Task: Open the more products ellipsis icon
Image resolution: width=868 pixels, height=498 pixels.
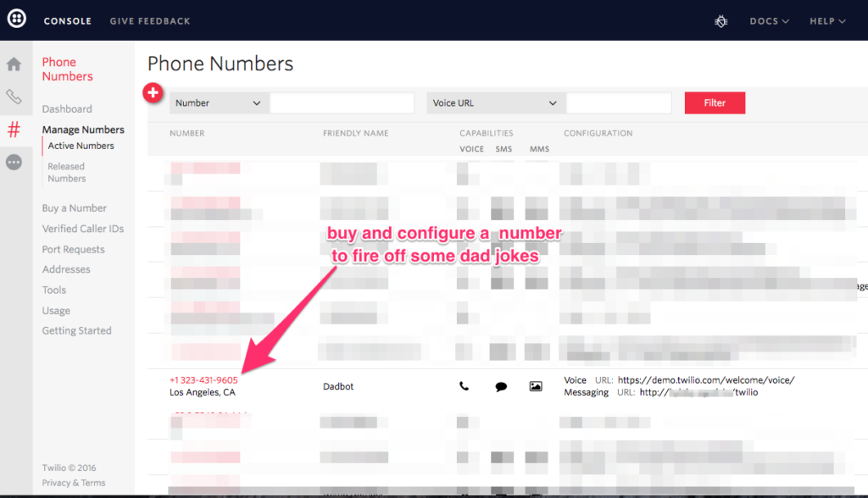Action: (14, 162)
